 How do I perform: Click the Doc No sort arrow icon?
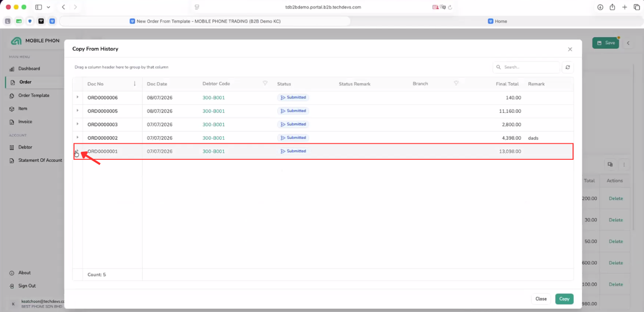pos(134,83)
